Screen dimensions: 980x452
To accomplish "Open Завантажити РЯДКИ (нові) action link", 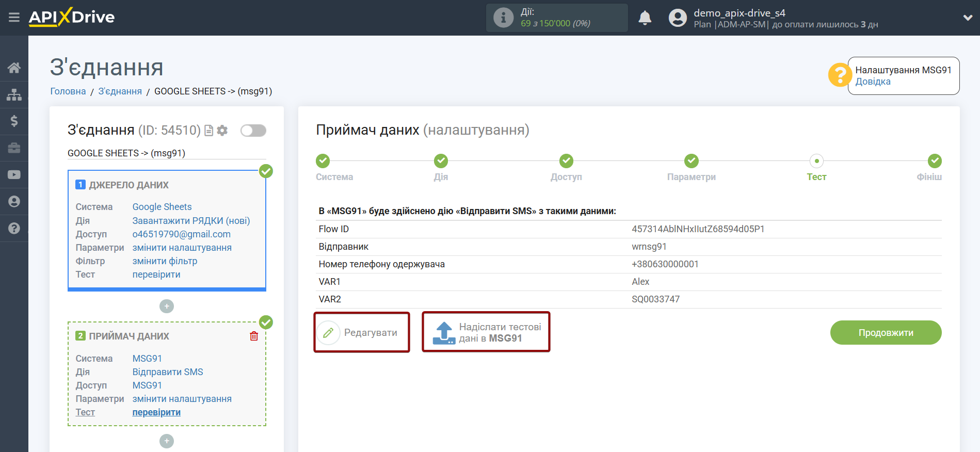I will [191, 221].
